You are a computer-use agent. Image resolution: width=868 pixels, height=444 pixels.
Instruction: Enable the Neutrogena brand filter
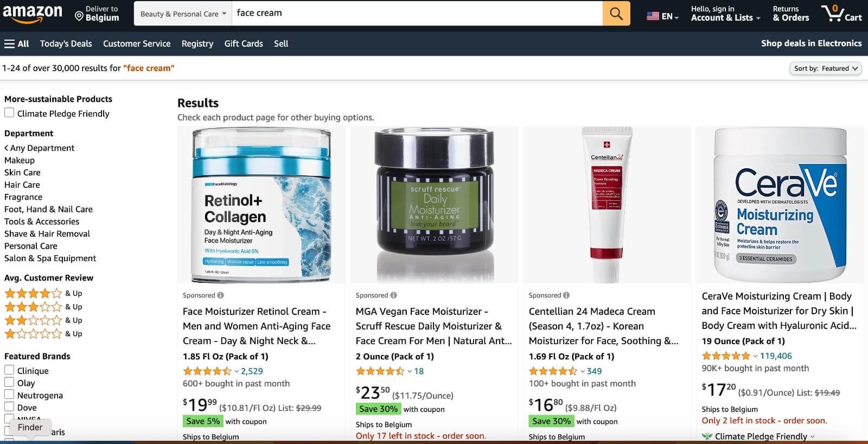pos(9,395)
